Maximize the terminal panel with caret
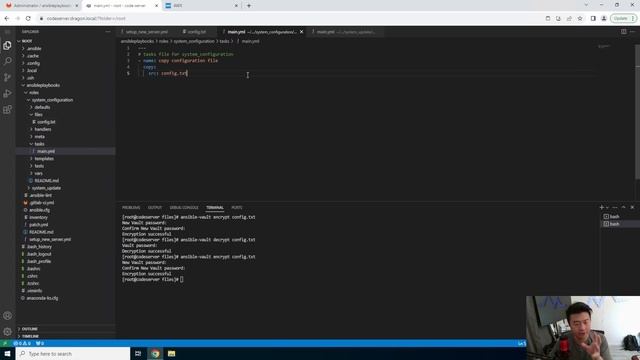 coord(623,207)
